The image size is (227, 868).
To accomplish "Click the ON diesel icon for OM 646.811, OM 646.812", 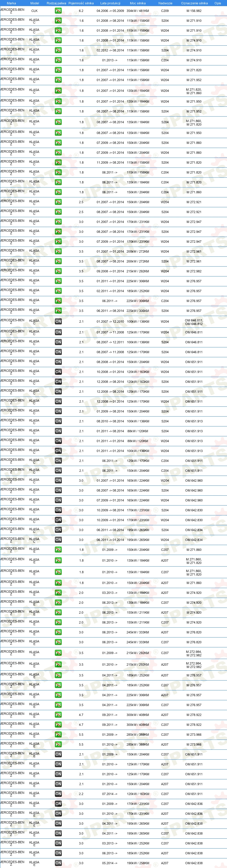I will (x=58, y=322).
